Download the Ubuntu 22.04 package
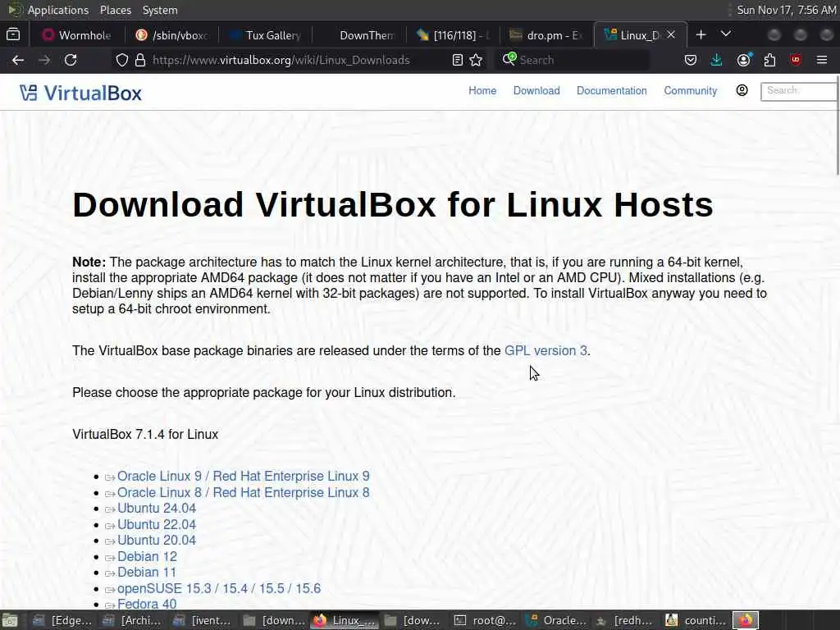 click(x=157, y=524)
